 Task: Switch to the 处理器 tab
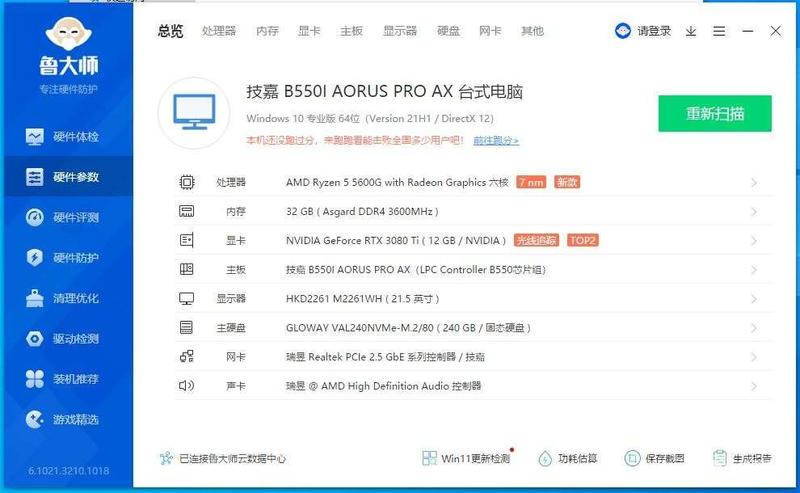point(219,31)
